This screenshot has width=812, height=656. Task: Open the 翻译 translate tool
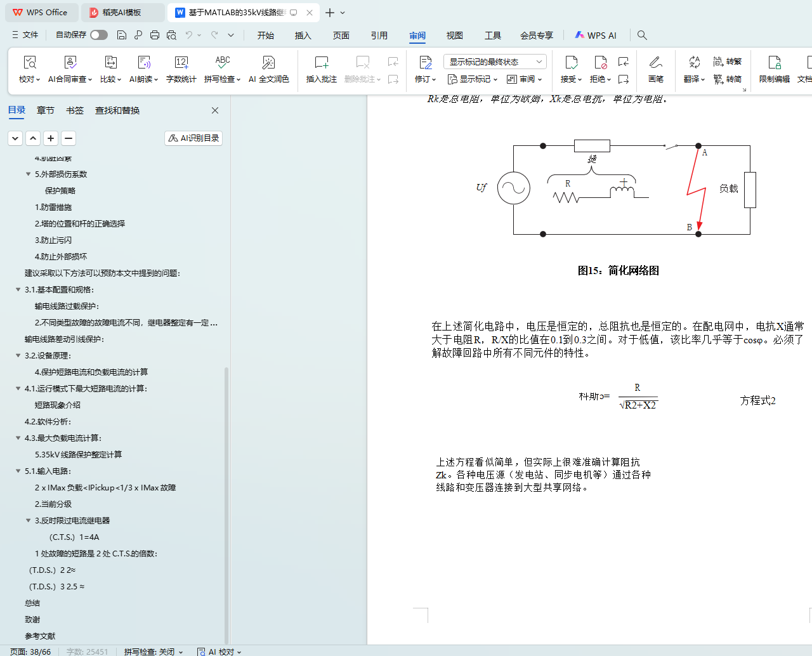pyautogui.click(x=694, y=70)
